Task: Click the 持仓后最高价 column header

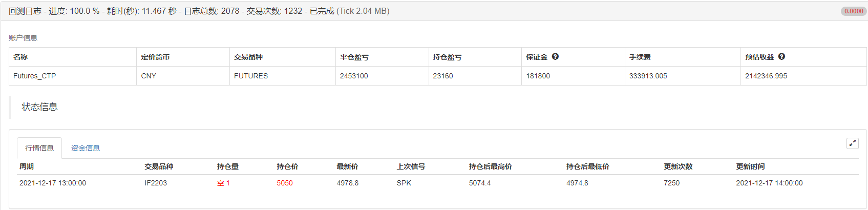Action: click(x=490, y=166)
